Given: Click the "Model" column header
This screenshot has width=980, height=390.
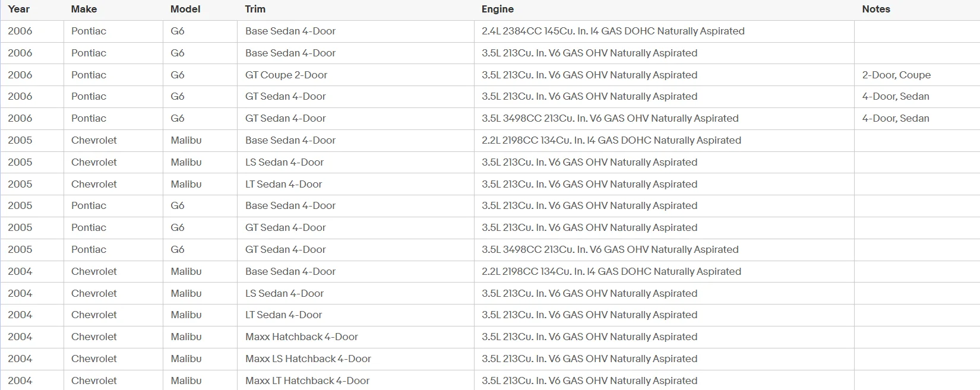Looking at the screenshot, I should 185,9.
